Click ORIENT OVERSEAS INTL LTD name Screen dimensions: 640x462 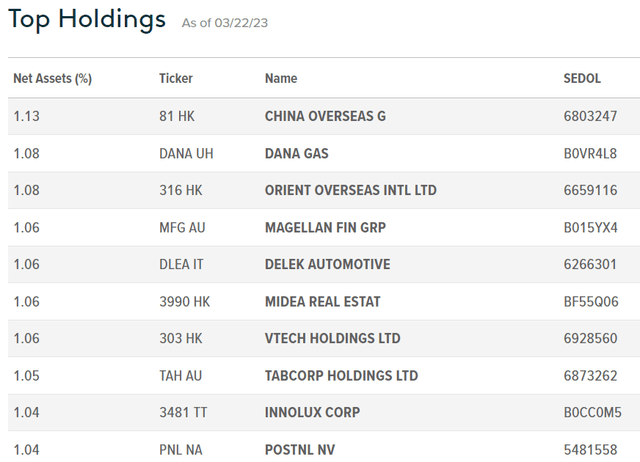point(351,190)
